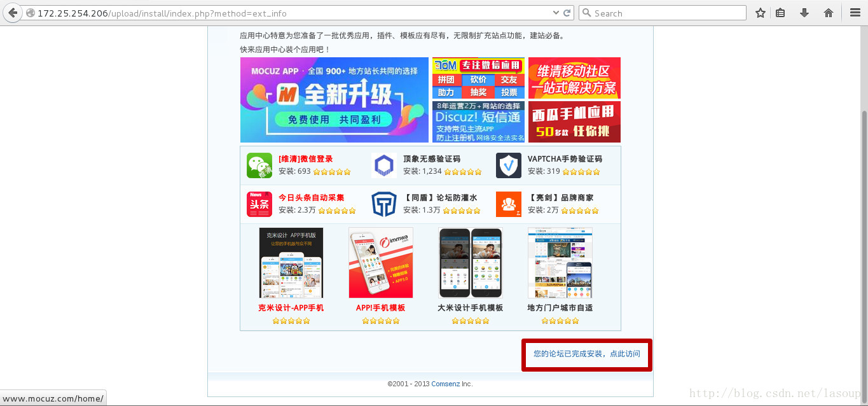Image resolution: width=868 pixels, height=406 pixels.
Task: Open the 维清移动社区 banner
Action: (x=574, y=78)
